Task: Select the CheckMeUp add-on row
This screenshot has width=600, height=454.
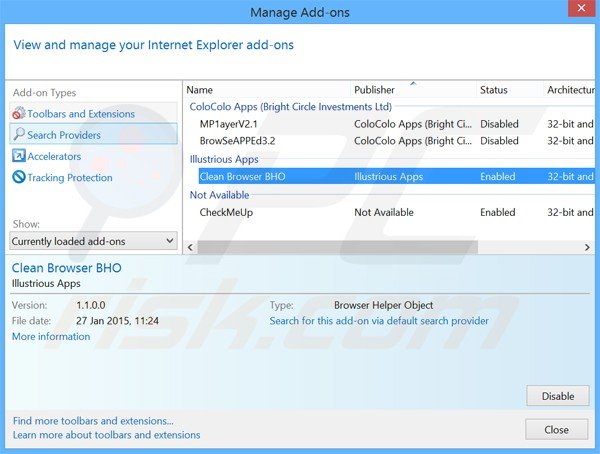Action: pyautogui.click(x=396, y=212)
